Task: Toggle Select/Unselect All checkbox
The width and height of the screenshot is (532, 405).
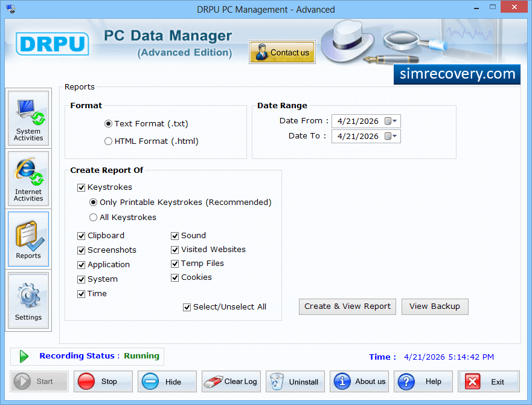Action: coord(187,307)
